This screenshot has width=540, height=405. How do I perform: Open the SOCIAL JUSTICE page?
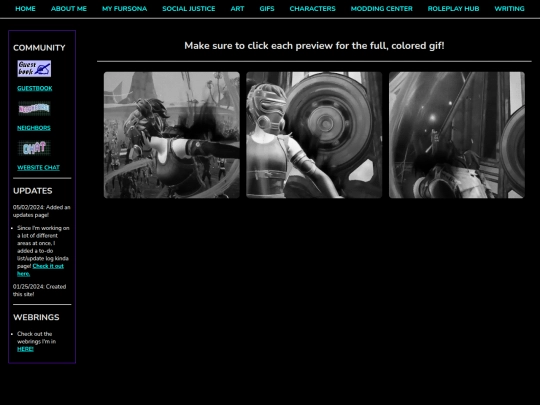pyautogui.click(x=189, y=9)
